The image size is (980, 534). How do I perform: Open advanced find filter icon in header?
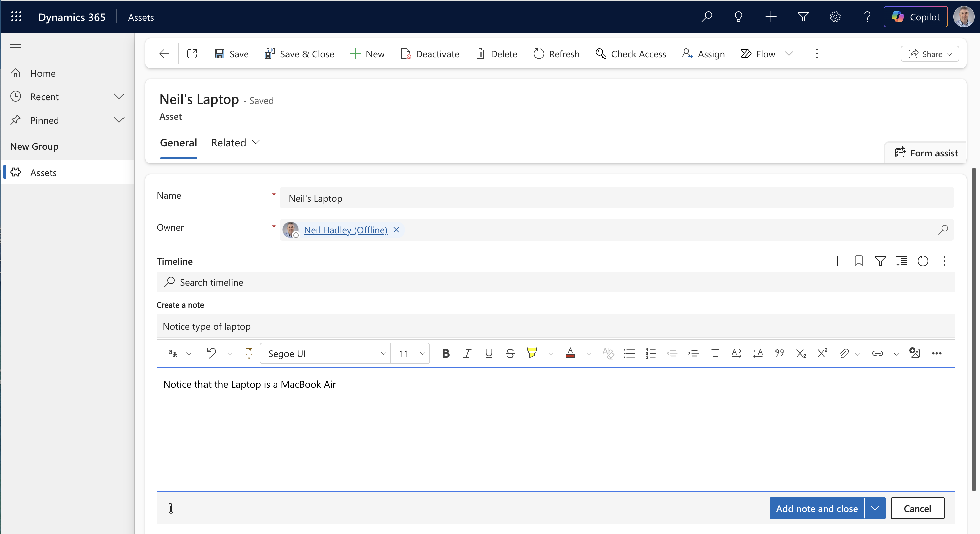(x=803, y=17)
